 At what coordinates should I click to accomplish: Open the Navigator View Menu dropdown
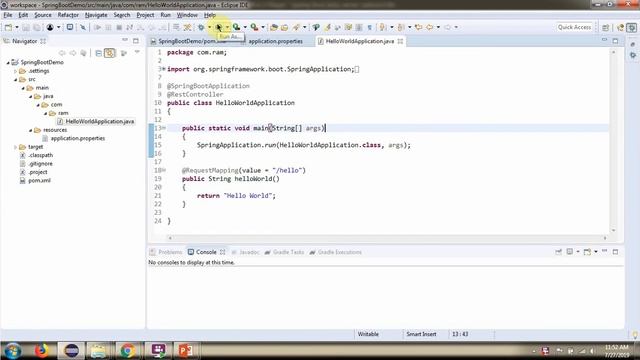coord(137,53)
